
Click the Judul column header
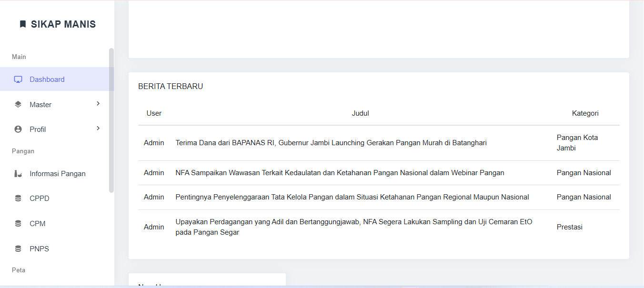[361, 113]
